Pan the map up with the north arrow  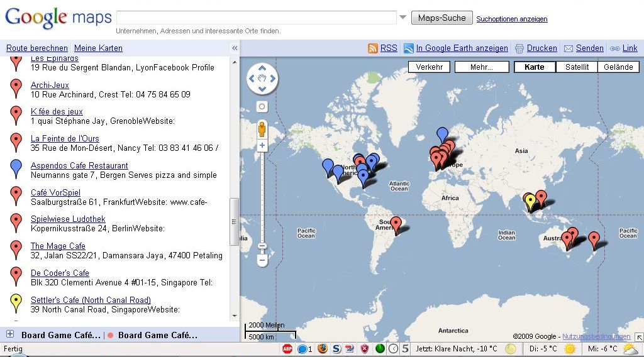point(262,68)
